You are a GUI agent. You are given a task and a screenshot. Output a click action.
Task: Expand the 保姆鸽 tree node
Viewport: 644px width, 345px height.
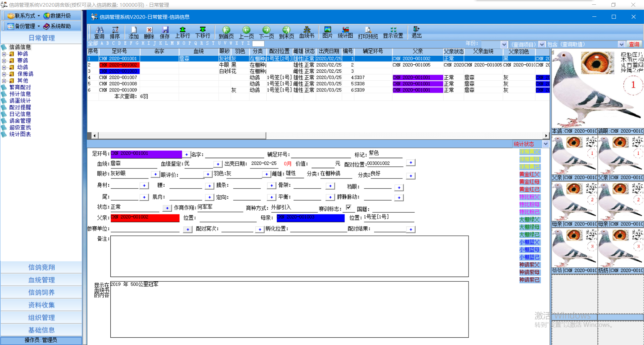tap(4, 74)
